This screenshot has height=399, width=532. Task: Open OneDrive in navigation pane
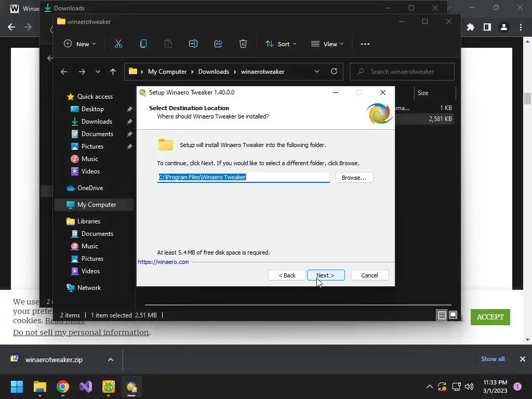click(90, 188)
